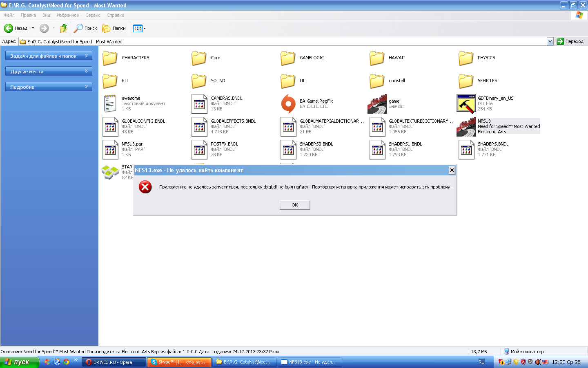Select the EA.Game.RegFix Origin icon
588x368 pixels.
(288, 104)
